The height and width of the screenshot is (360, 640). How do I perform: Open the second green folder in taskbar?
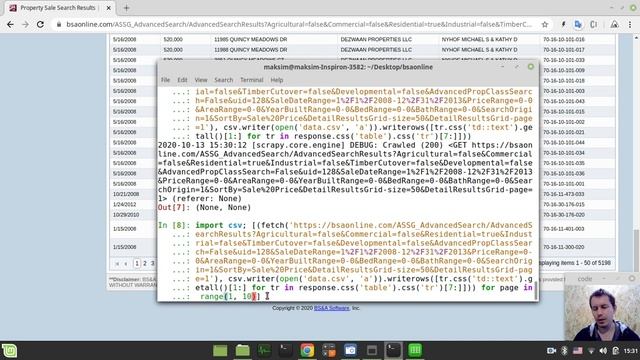[242, 350]
